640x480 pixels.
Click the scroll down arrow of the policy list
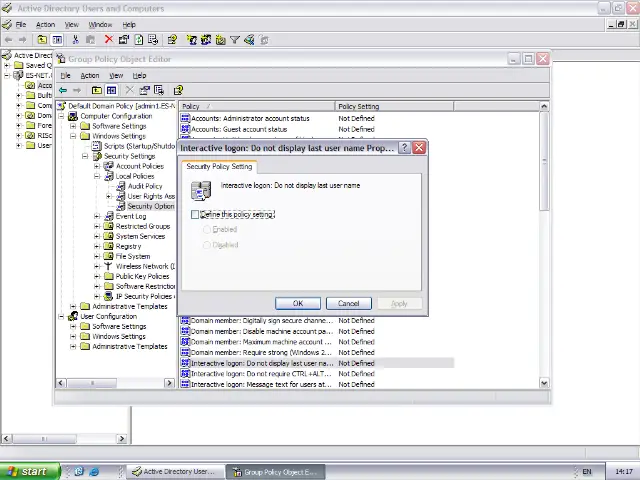click(544, 383)
